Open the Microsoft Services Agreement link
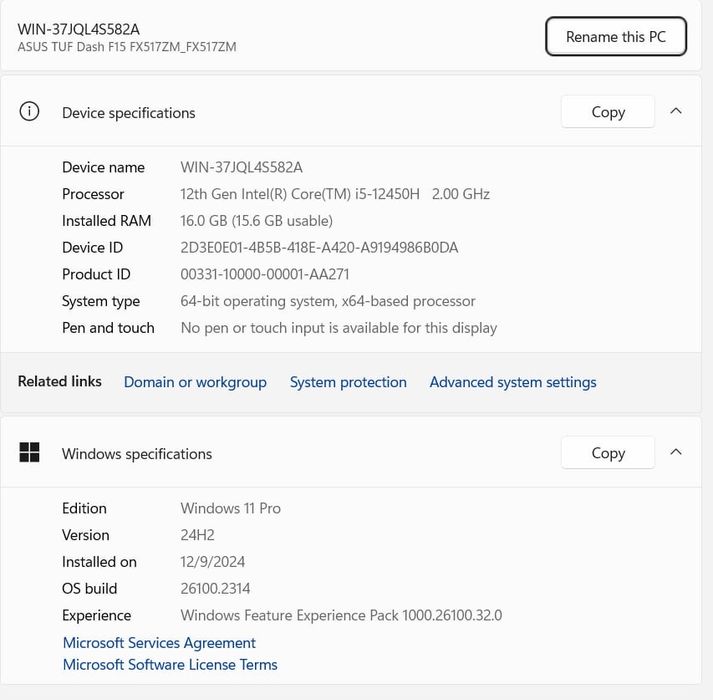The height and width of the screenshot is (700, 713). coord(159,643)
